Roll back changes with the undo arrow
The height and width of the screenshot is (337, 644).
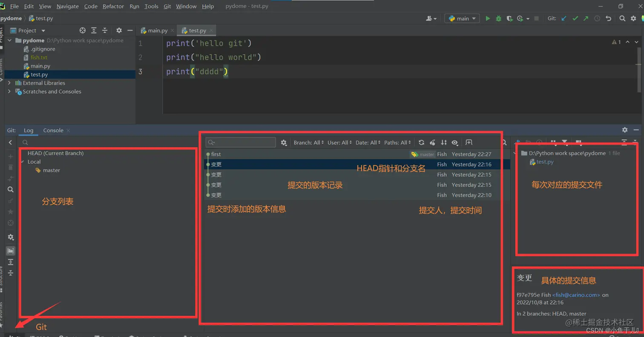(608, 18)
